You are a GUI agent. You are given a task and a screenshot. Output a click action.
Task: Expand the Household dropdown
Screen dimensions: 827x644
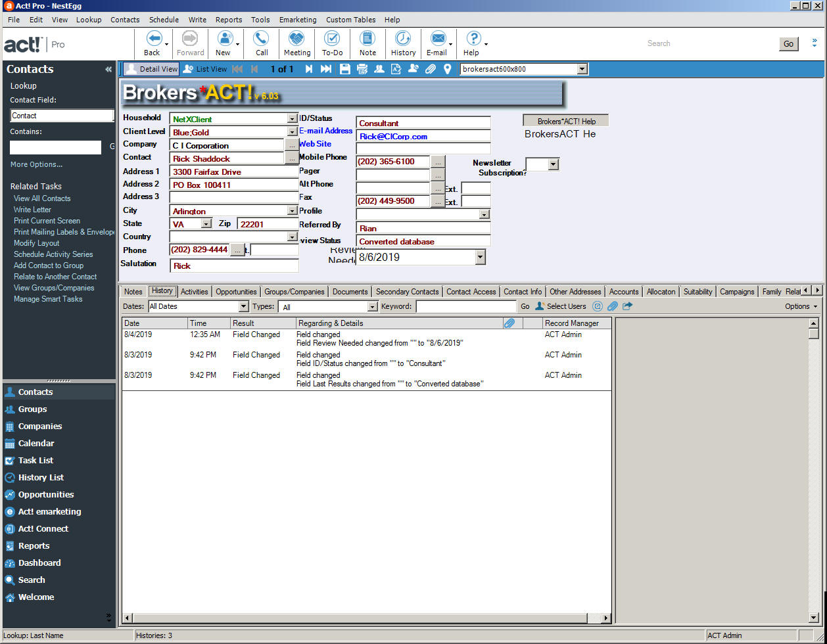click(293, 119)
